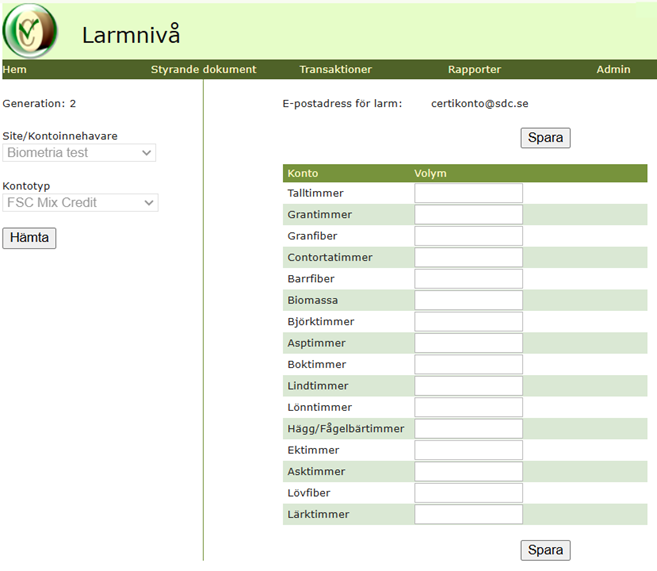Focus the Lönntimmer volume field

click(468, 407)
